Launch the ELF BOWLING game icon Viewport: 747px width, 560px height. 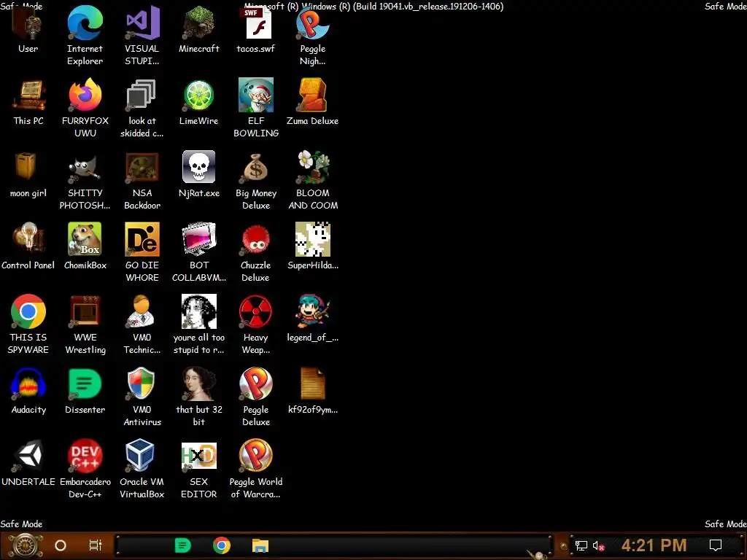pos(256,96)
